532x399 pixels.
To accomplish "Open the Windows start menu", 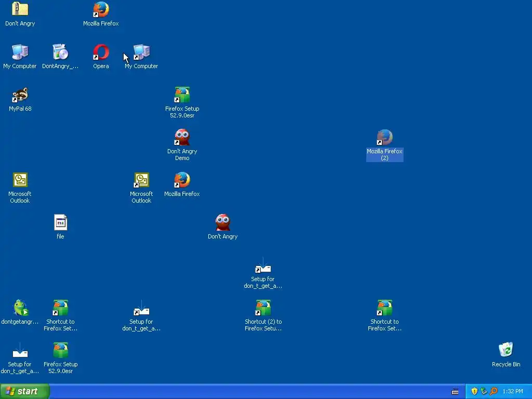I will (x=24, y=391).
